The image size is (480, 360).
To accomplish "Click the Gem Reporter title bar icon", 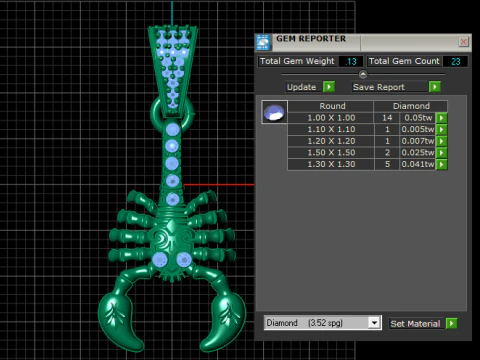I will click(x=263, y=42).
